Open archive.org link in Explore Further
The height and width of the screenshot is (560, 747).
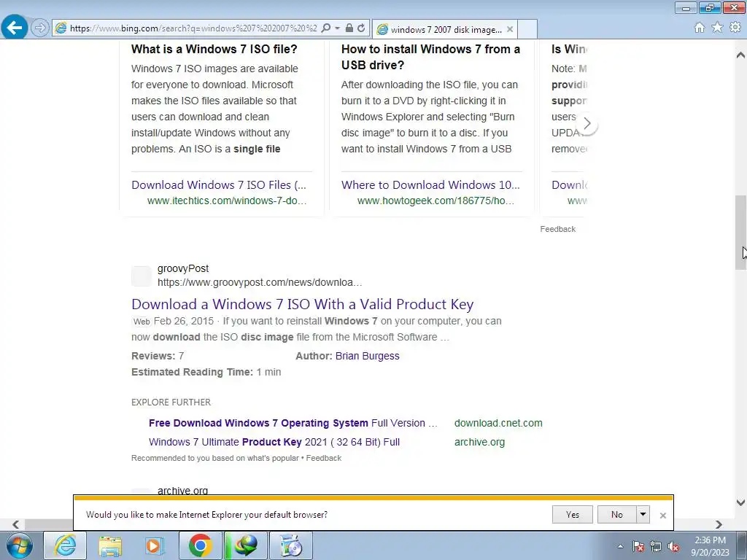(479, 443)
